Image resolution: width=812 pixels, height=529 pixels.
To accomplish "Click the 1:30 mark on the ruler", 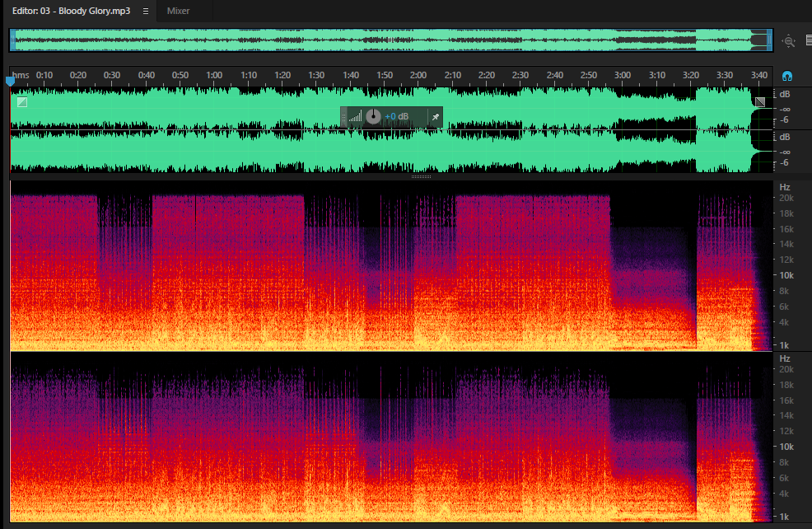I will (x=316, y=75).
